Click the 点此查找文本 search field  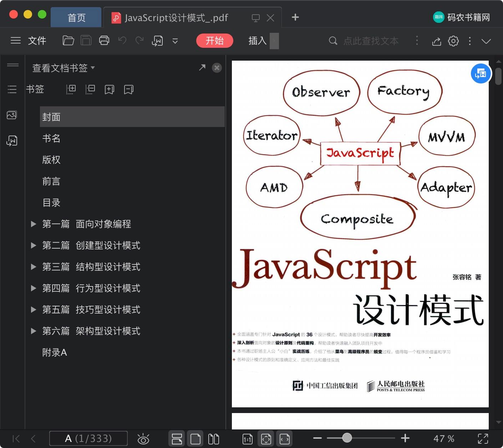[371, 41]
